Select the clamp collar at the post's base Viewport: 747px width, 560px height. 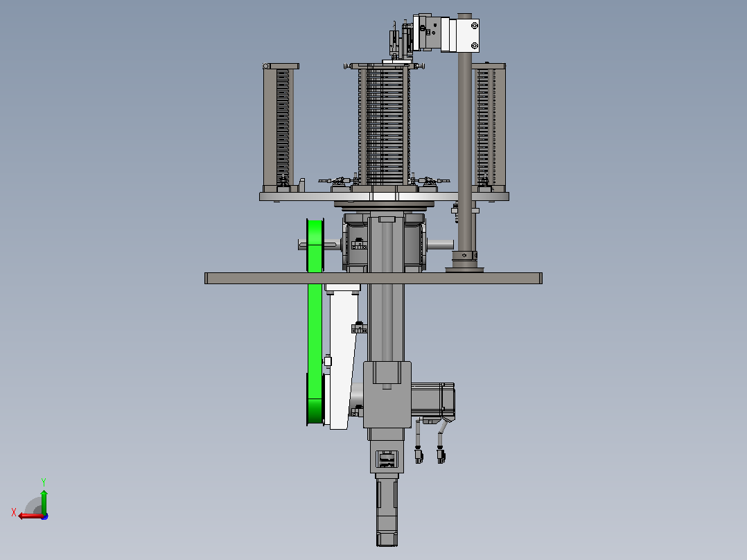coord(464,256)
